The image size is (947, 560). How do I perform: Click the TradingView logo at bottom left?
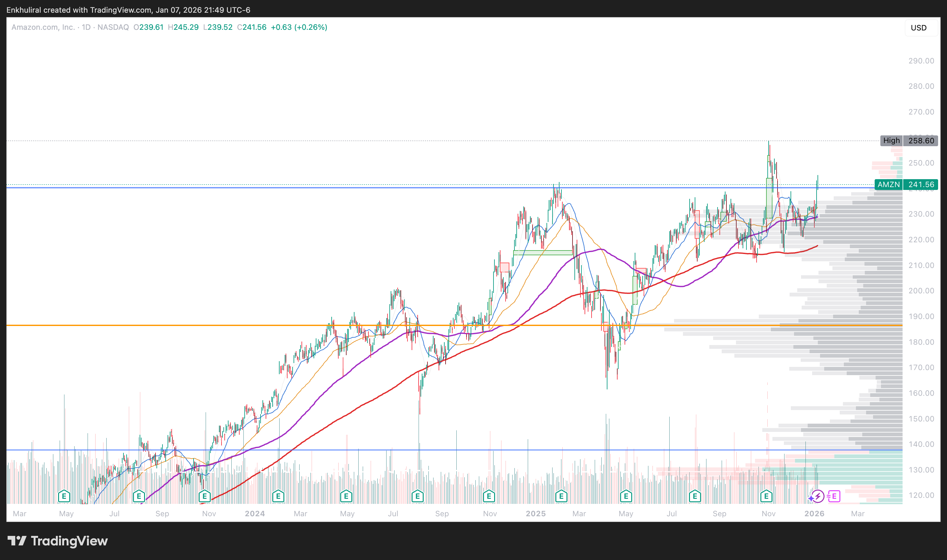click(x=57, y=541)
